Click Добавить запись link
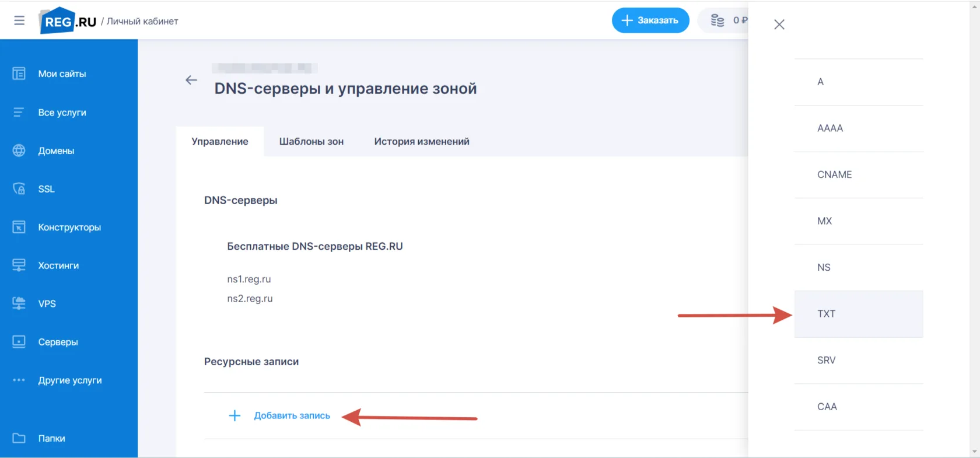The width and height of the screenshot is (980, 458). click(x=292, y=415)
